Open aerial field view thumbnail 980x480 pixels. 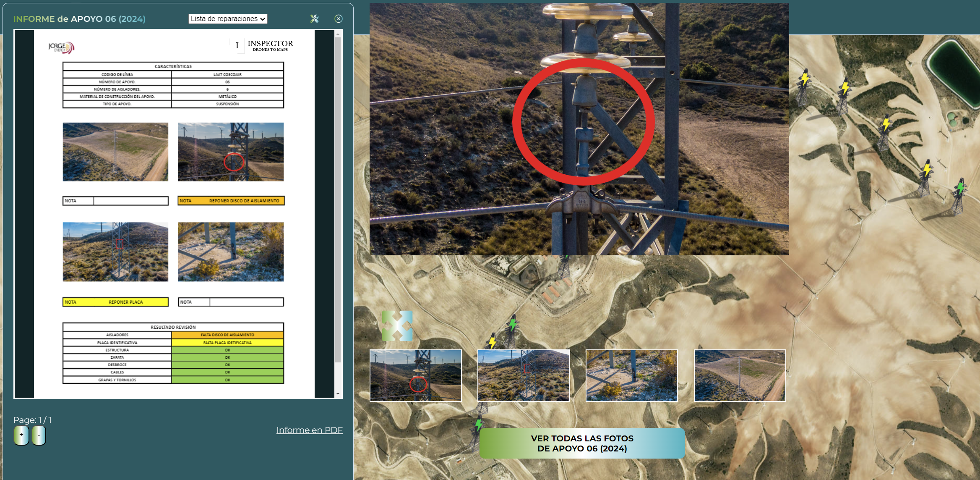(740, 375)
